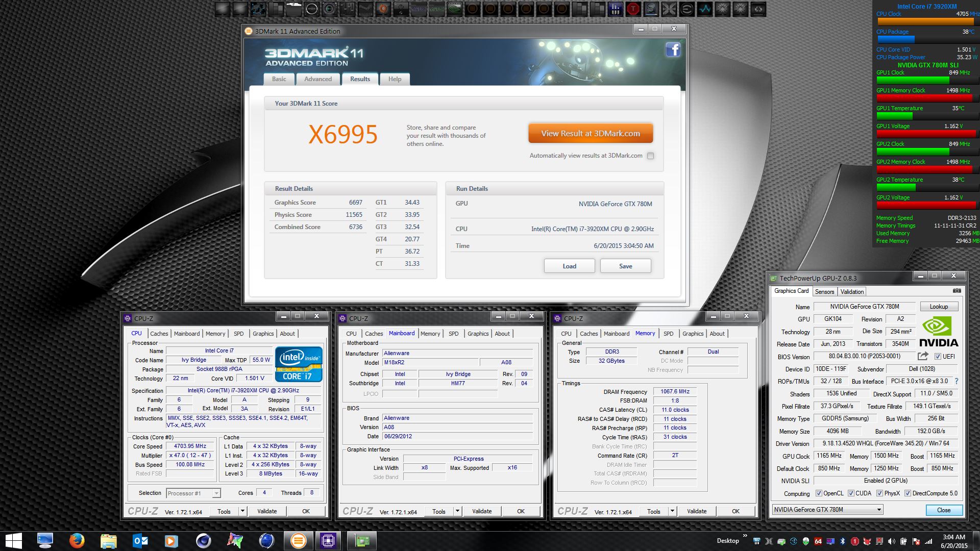Toggle the DirectCompute 5.0 checkbox

pos(908,493)
